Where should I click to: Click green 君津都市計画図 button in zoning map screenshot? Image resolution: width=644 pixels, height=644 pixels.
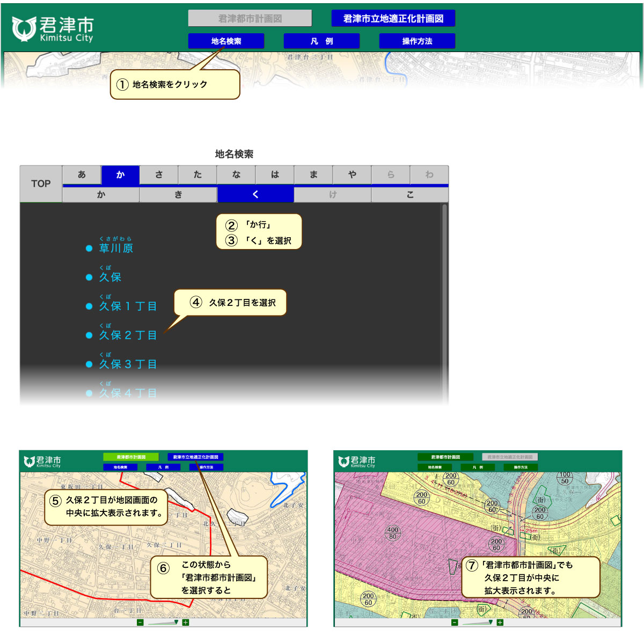pos(445,457)
